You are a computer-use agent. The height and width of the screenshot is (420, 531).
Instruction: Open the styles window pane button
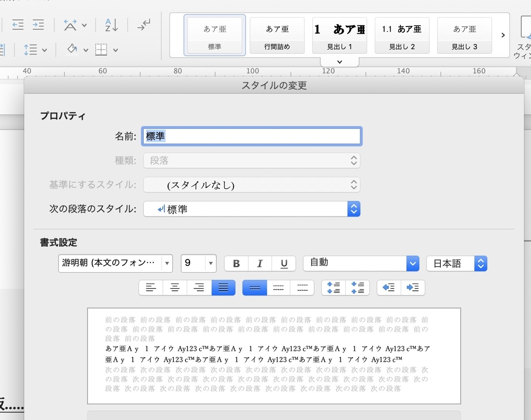pyautogui.click(x=523, y=38)
